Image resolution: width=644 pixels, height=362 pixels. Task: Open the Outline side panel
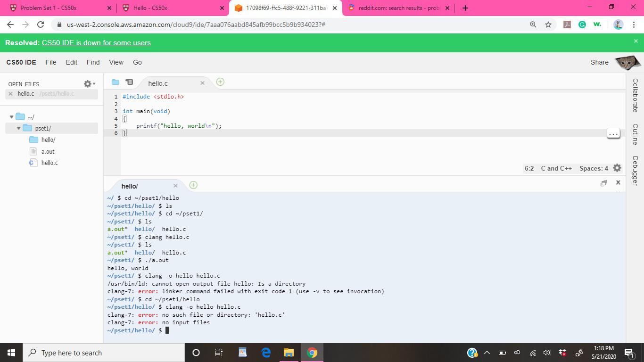tap(635, 134)
